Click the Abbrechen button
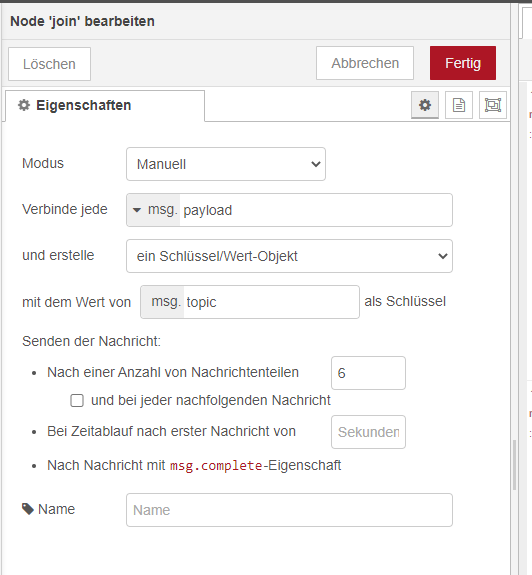This screenshot has height=575, width=532. click(365, 63)
